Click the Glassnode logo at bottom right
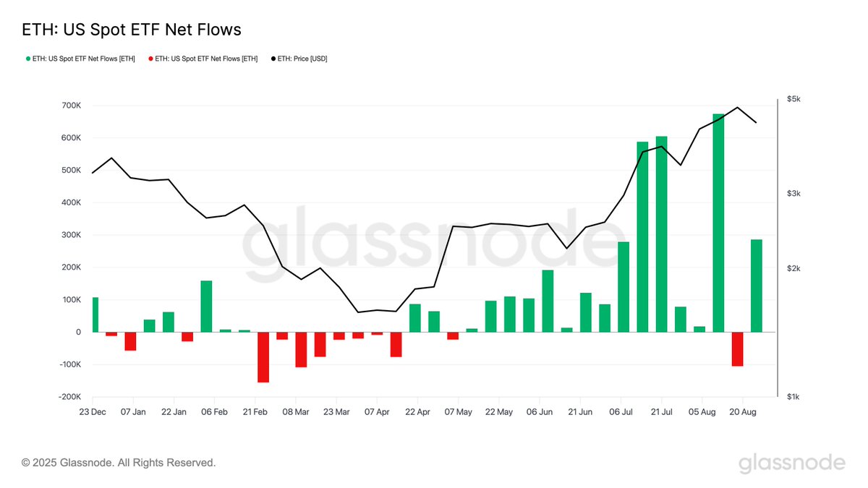This screenshot has width=868, height=488. coord(791,463)
